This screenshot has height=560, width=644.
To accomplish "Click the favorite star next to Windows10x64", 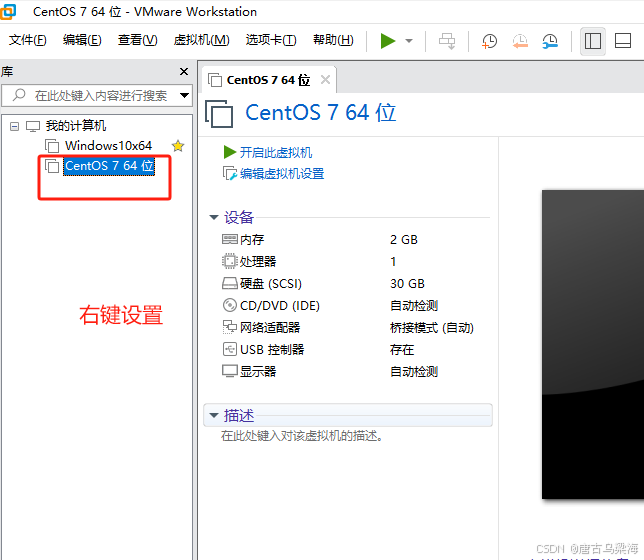I will click(x=178, y=146).
